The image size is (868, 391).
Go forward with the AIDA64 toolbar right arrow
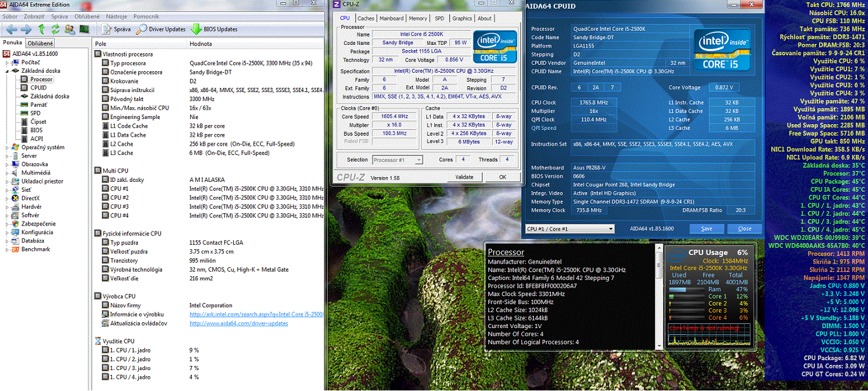pyautogui.click(x=26, y=29)
